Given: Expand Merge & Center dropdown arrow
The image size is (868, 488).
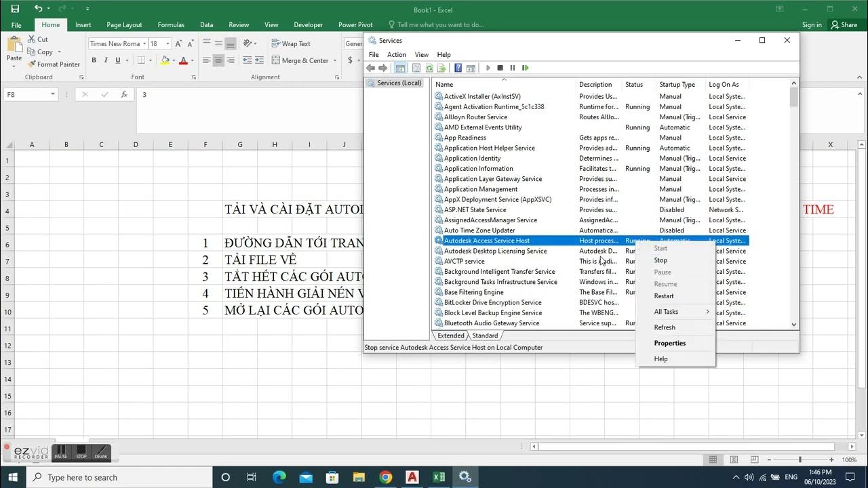Looking at the screenshot, I should tap(334, 60).
